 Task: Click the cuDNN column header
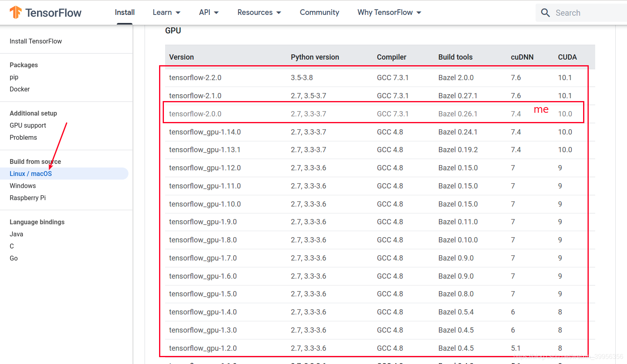(x=522, y=57)
